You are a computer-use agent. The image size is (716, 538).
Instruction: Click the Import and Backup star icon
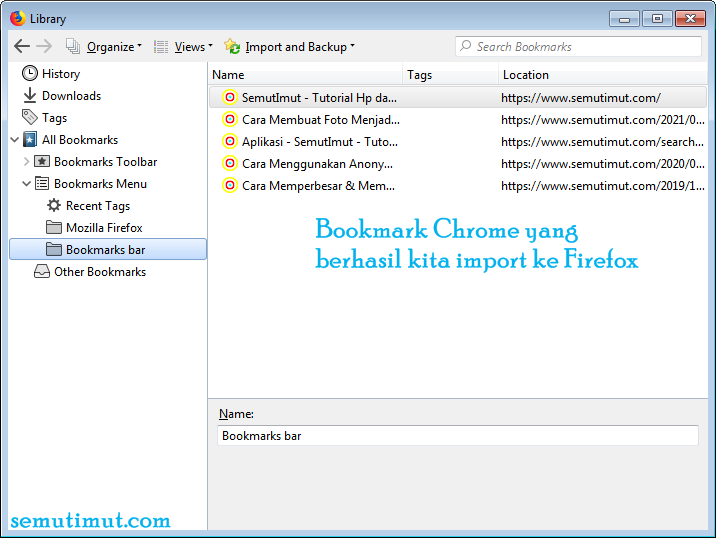(232, 47)
